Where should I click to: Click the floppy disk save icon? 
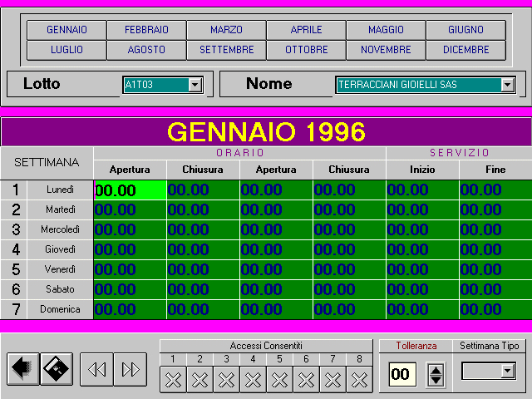coord(57,369)
